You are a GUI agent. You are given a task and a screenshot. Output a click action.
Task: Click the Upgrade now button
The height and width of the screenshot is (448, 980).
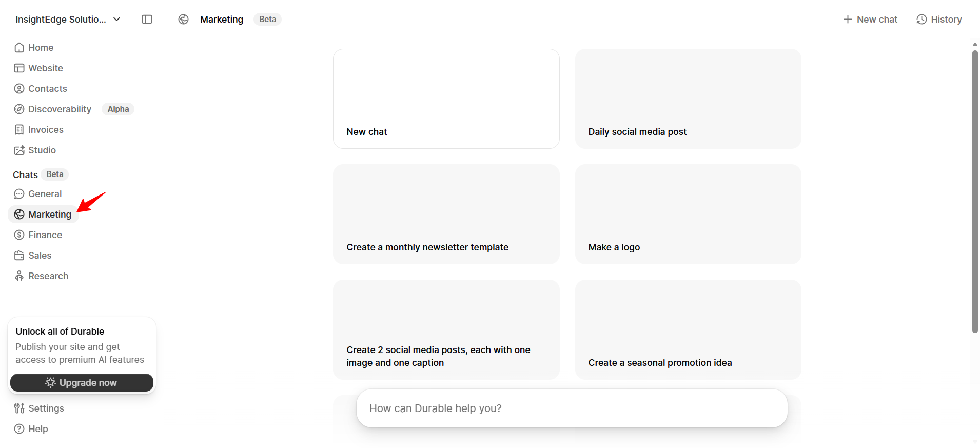(82, 382)
